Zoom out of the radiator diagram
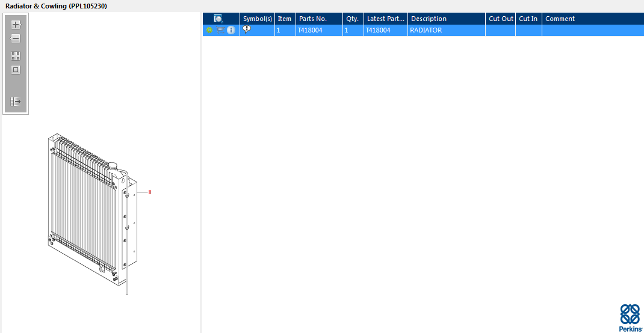The image size is (644, 333). click(x=16, y=39)
